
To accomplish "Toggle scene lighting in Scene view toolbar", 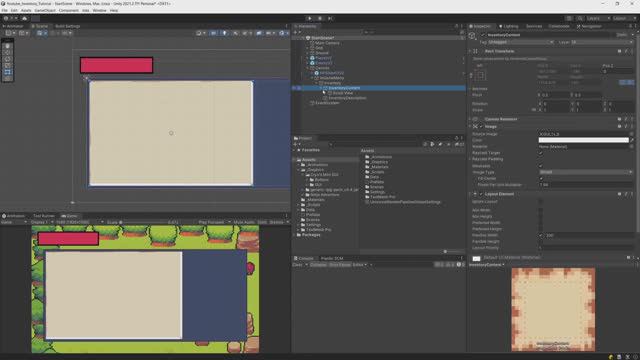I will tap(224, 33).
